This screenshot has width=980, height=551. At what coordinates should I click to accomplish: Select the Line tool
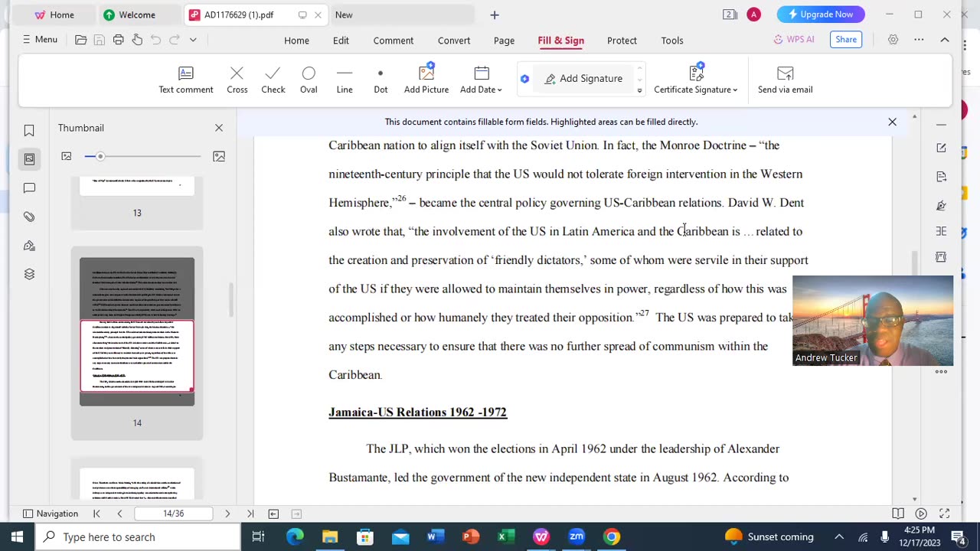345,80
